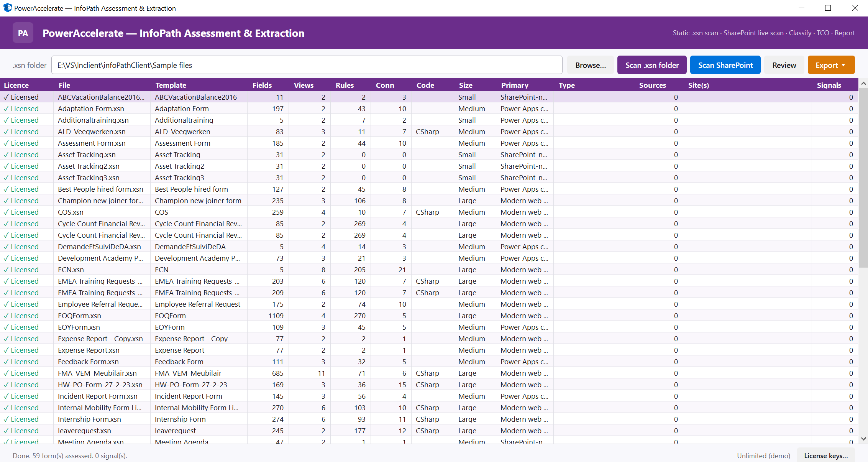Viewport: 868px width, 462px height.
Task: Sort the table by the Fields column header
Action: point(262,85)
